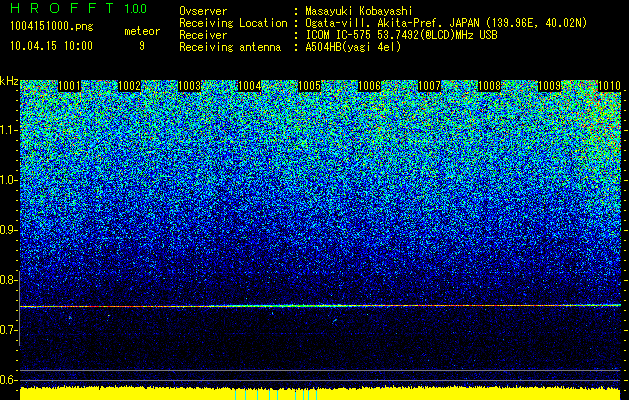Click the date stamp 10.04.15 10:00
629x400 pixels.
51,45
